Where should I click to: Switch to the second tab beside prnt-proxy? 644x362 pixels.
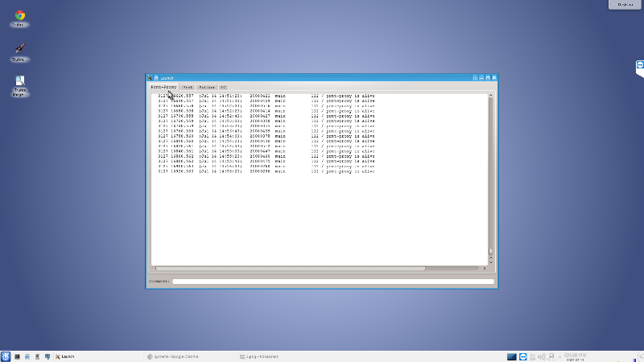click(x=187, y=86)
